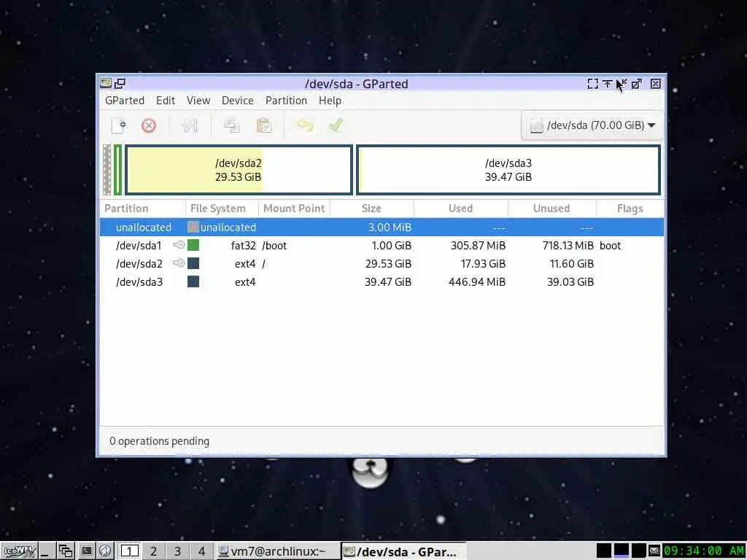Click the /boot mount point cell

[274, 246]
